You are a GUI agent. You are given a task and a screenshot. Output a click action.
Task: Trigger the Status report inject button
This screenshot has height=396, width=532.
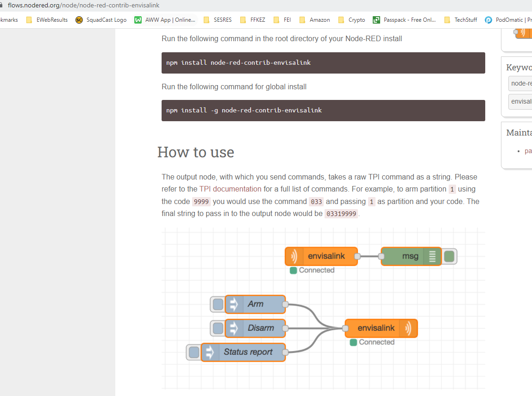[x=194, y=352]
